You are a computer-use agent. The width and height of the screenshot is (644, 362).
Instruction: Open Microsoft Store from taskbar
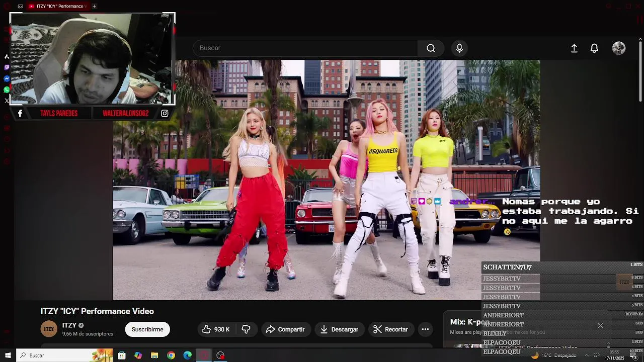122,355
